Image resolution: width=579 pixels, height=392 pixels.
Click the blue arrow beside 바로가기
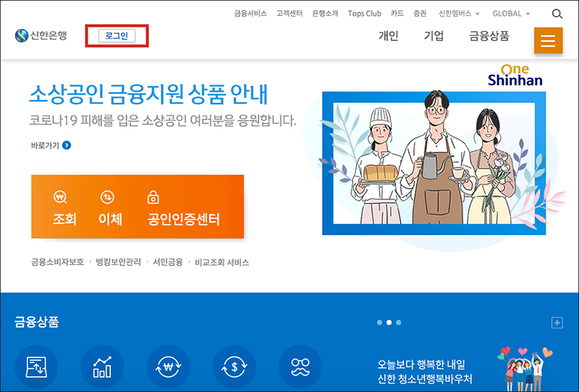(x=67, y=145)
